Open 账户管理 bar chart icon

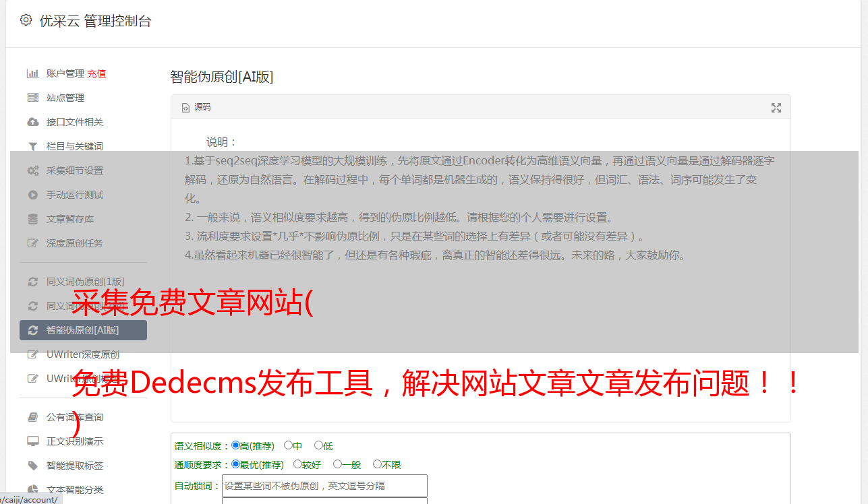point(32,73)
